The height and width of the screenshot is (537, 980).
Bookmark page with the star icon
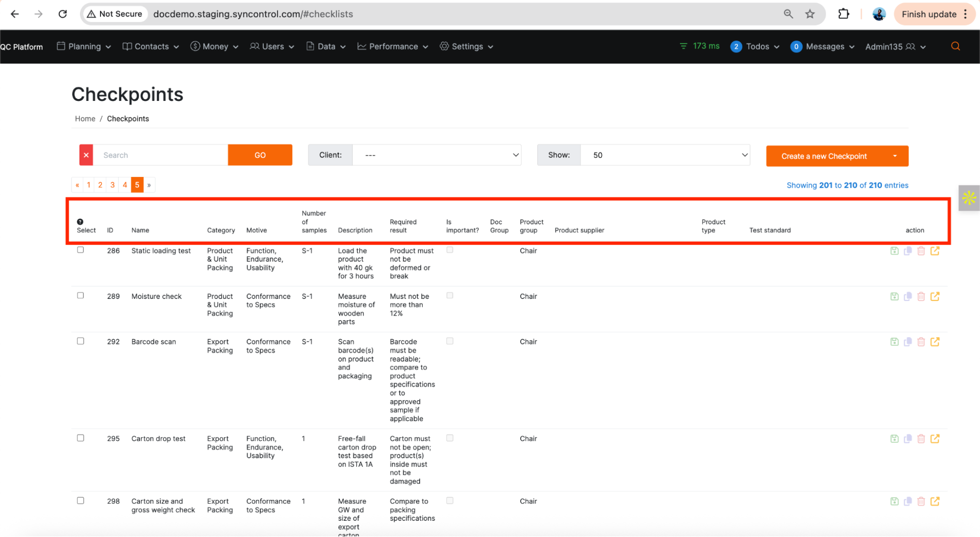810,14
